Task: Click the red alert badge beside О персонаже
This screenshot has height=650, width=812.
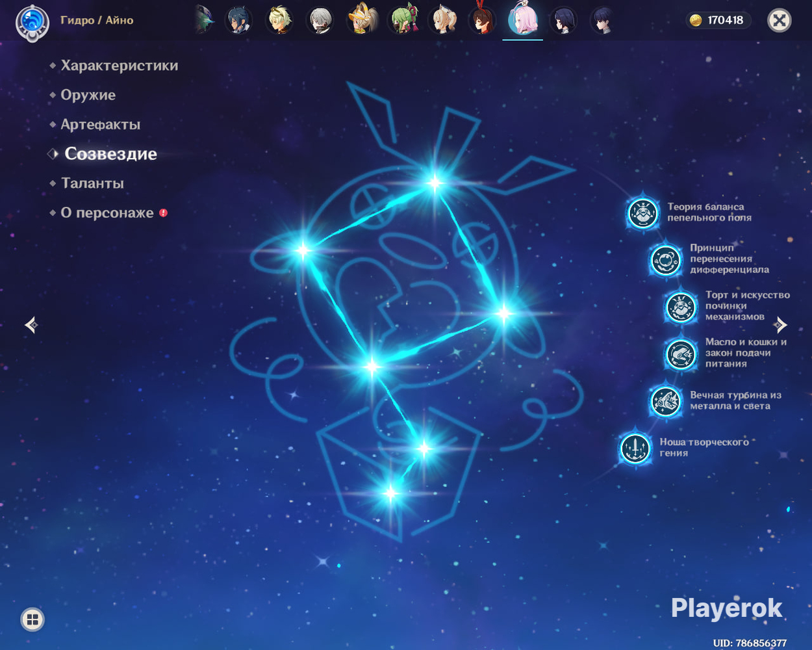Action: 164,213
